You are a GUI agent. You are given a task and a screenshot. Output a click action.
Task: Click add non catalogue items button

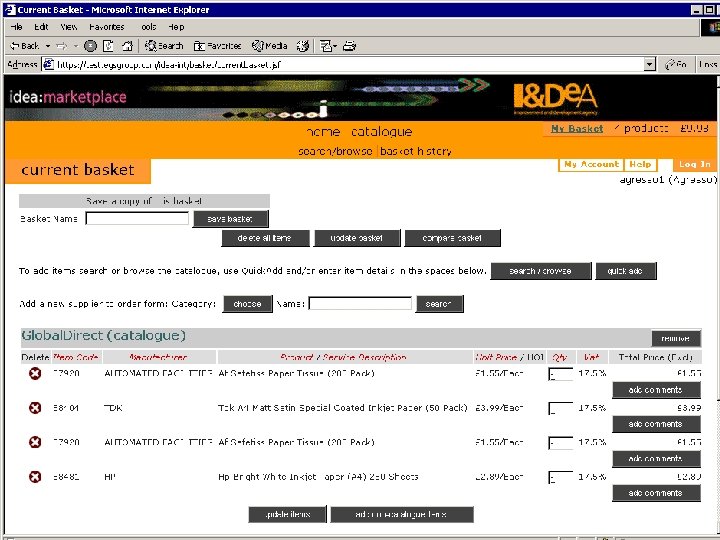tap(401, 514)
